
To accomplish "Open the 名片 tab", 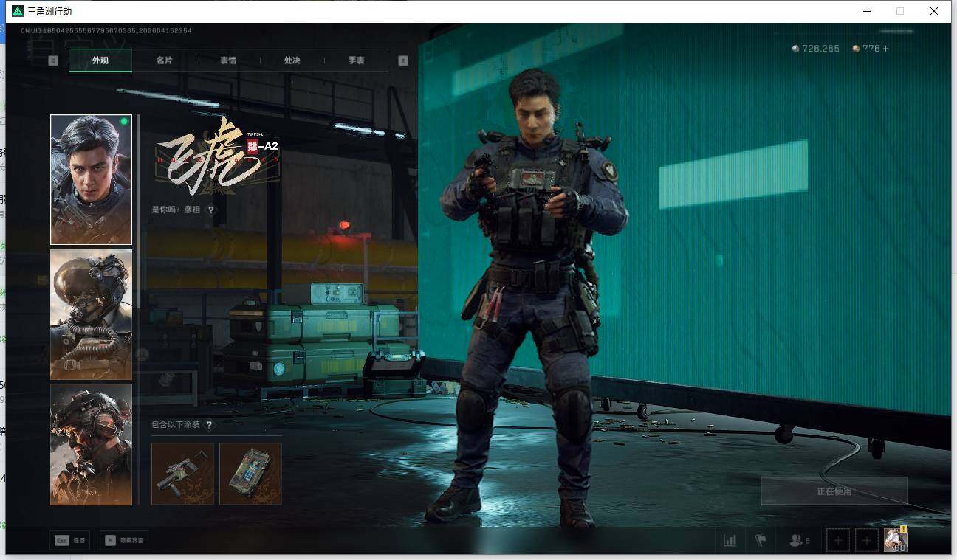I will click(x=164, y=61).
